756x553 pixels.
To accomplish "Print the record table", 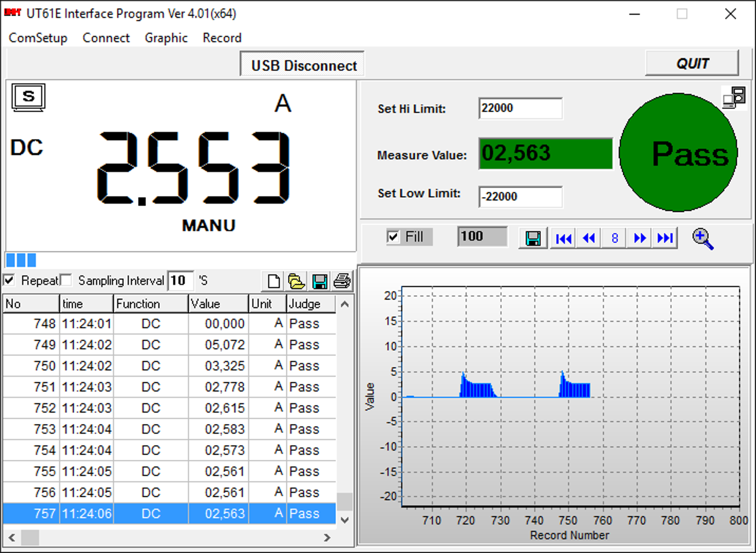I will coord(342,281).
